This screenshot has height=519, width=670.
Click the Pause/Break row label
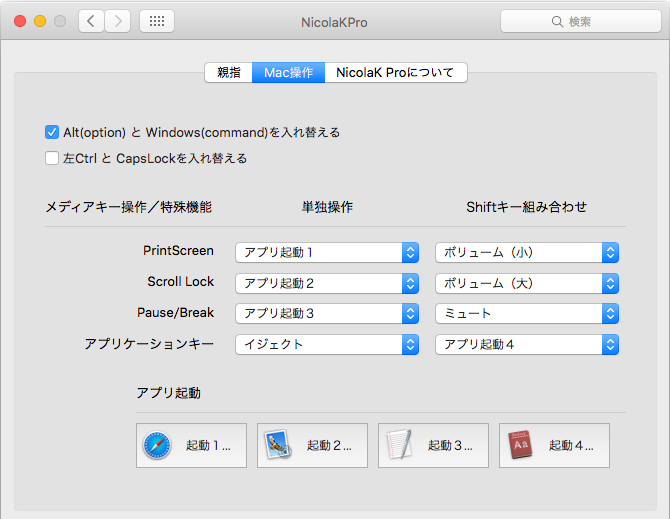click(x=175, y=313)
